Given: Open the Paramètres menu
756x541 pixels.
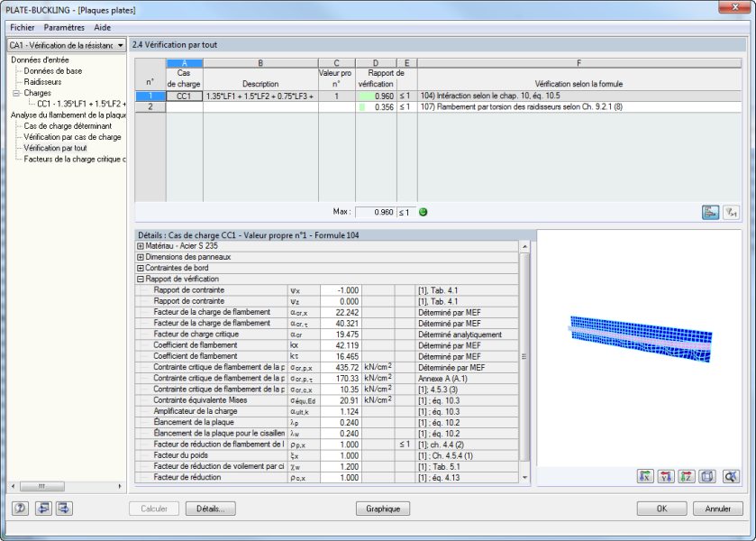Looking at the screenshot, I should (x=64, y=28).
